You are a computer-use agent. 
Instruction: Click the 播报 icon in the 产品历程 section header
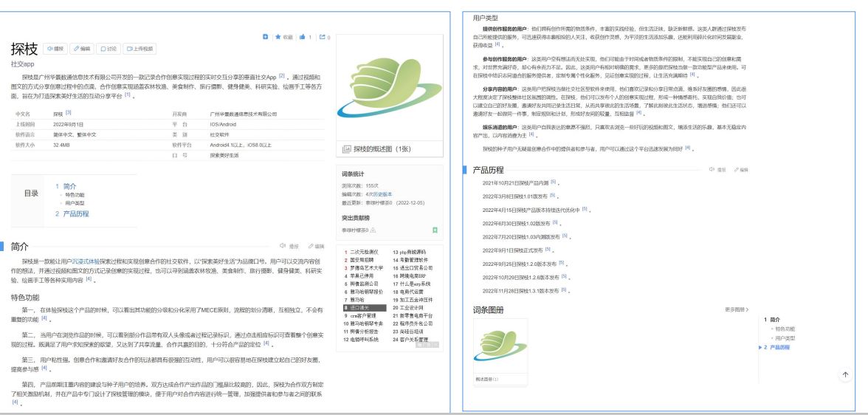pos(717,170)
